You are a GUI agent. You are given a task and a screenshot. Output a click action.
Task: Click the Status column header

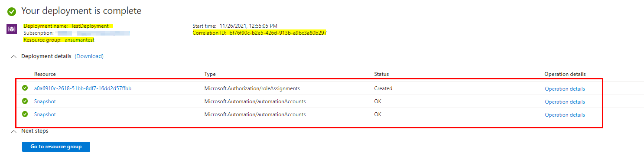tap(382, 74)
